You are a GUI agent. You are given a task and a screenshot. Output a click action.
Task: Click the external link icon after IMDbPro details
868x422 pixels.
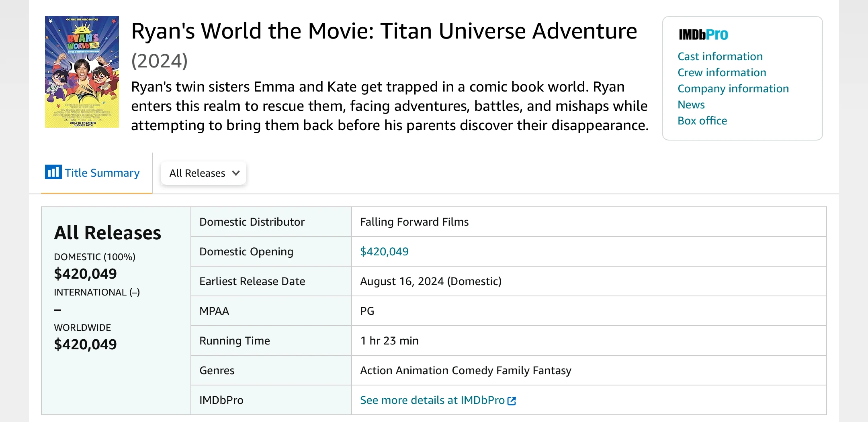(512, 401)
